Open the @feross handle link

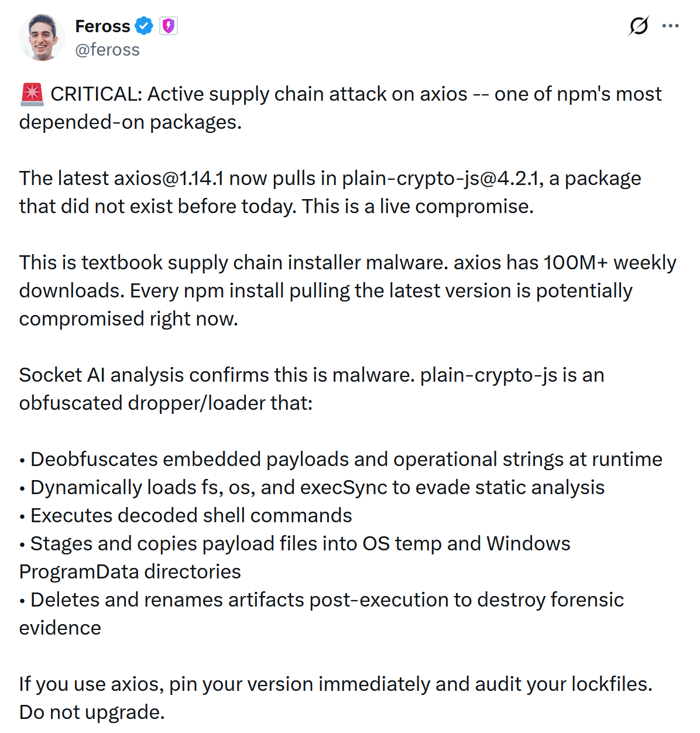coord(107,50)
